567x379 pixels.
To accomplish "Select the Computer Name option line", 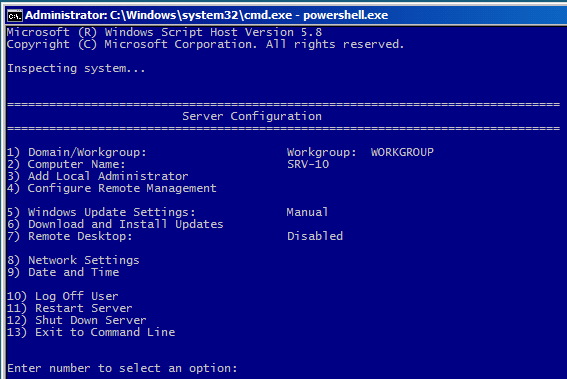I will [x=66, y=164].
